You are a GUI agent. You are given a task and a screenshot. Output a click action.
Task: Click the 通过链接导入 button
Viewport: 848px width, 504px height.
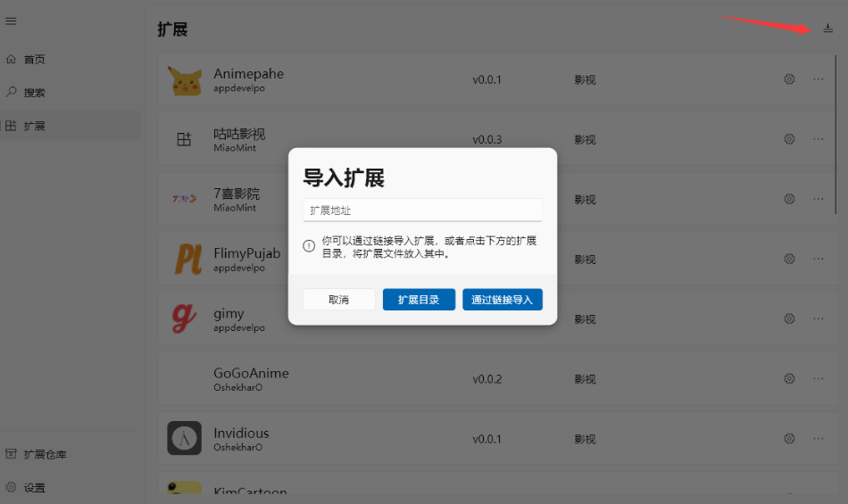pos(502,300)
